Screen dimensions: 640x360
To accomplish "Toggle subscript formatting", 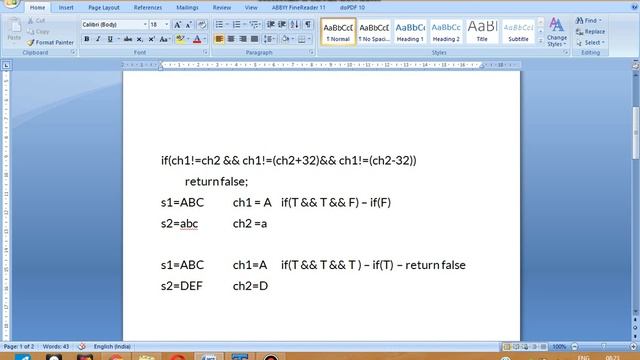I will [140, 39].
